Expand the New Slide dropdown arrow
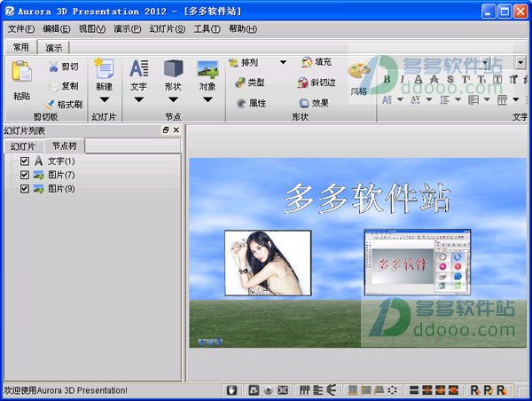This screenshot has width=532, height=401. (104, 99)
